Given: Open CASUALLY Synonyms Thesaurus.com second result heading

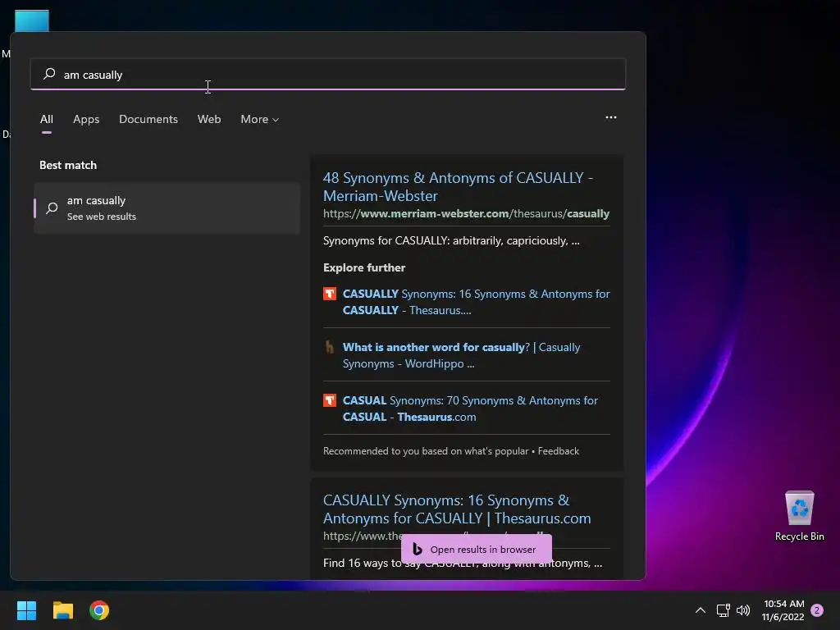Looking at the screenshot, I should [457, 509].
